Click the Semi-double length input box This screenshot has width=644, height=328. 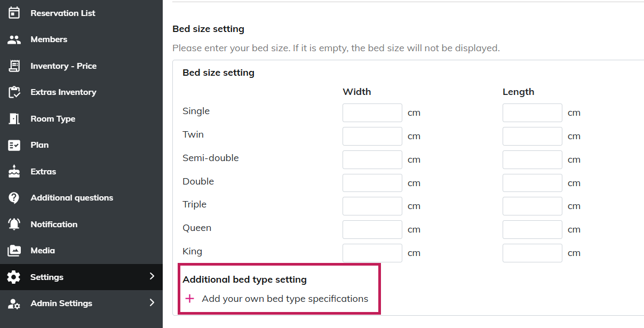[x=532, y=159]
